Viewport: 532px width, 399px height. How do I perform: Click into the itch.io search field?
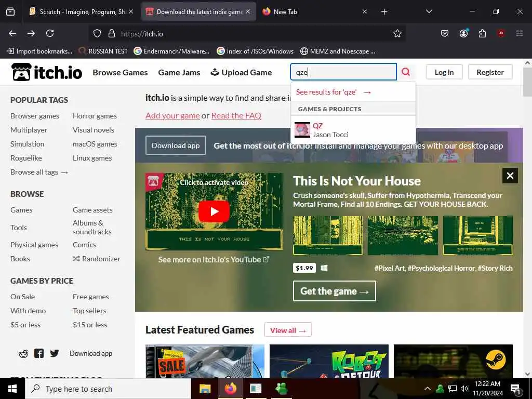pyautogui.click(x=343, y=72)
